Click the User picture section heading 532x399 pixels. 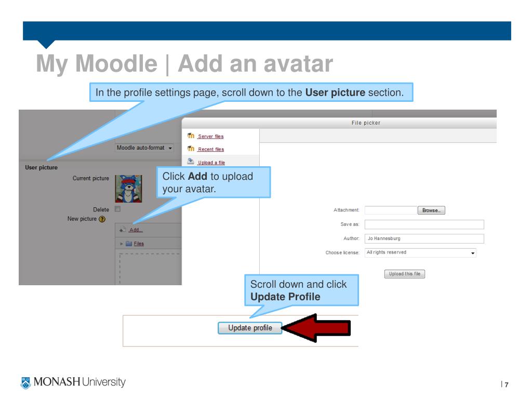42,168
